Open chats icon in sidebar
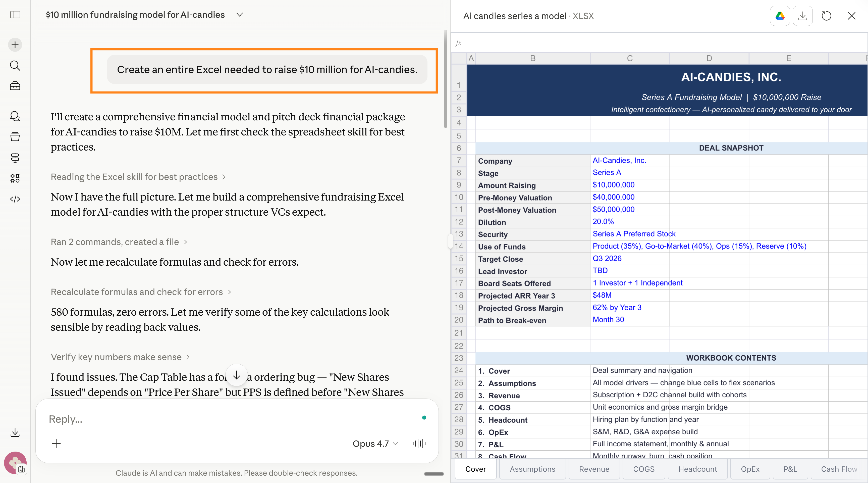 pyautogui.click(x=15, y=116)
